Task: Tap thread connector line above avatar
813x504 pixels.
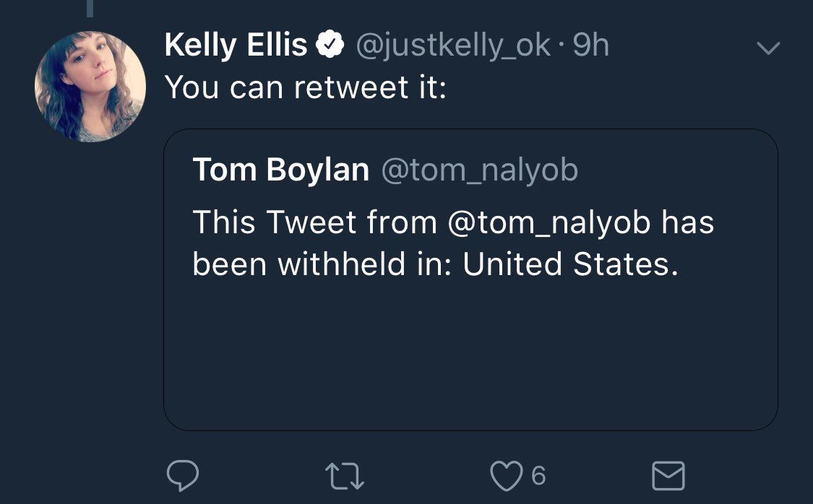Action: (90, 8)
